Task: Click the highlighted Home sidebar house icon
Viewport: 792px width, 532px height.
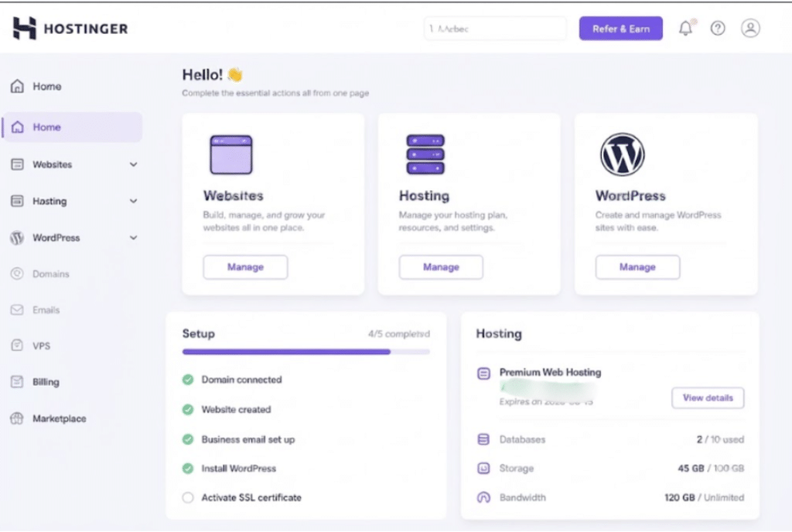Action: (x=17, y=127)
